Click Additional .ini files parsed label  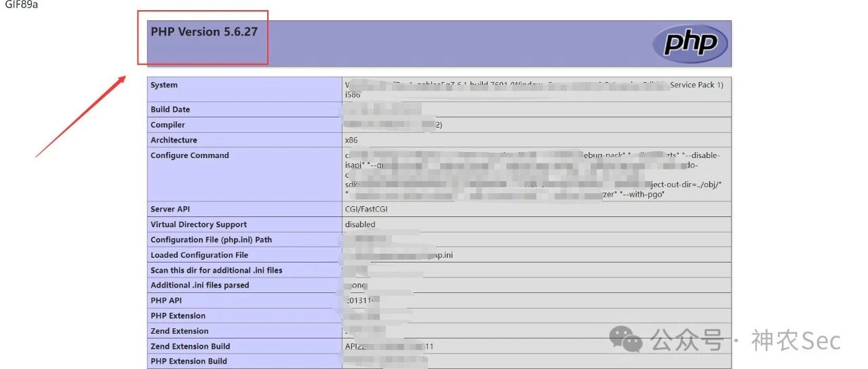pyautogui.click(x=200, y=285)
